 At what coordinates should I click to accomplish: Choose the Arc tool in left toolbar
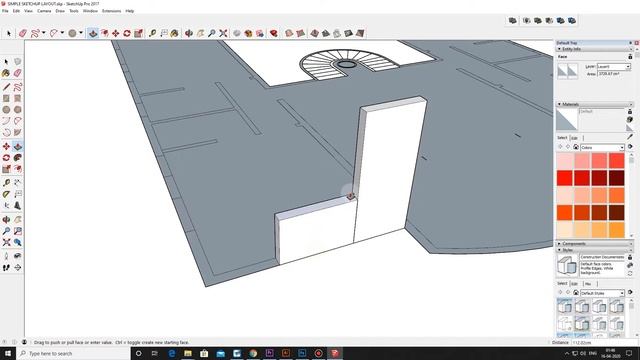click(x=6, y=121)
